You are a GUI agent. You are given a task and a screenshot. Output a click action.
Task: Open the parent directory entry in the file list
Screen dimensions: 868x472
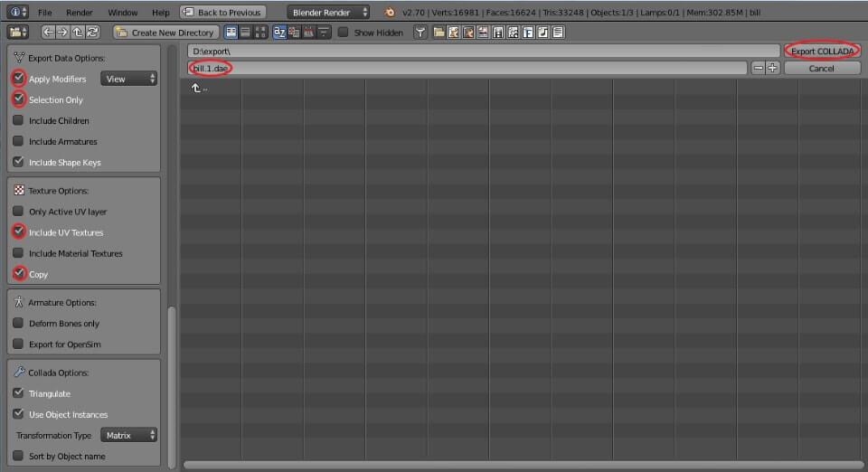point(199,88)
